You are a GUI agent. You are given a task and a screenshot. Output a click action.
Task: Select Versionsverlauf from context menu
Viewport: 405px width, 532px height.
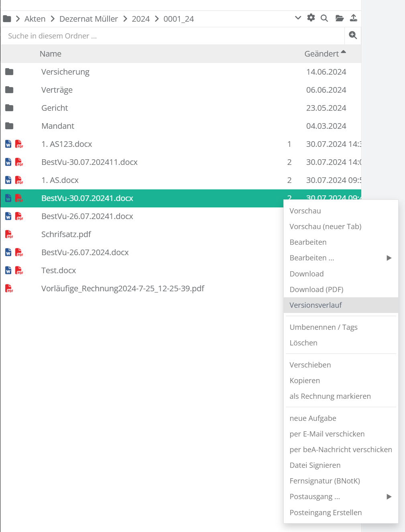315,305
